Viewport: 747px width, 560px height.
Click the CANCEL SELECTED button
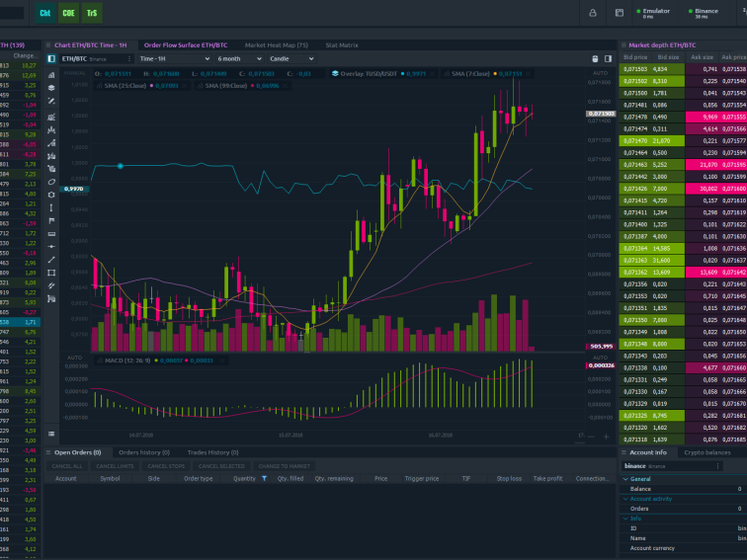(221, 466)
